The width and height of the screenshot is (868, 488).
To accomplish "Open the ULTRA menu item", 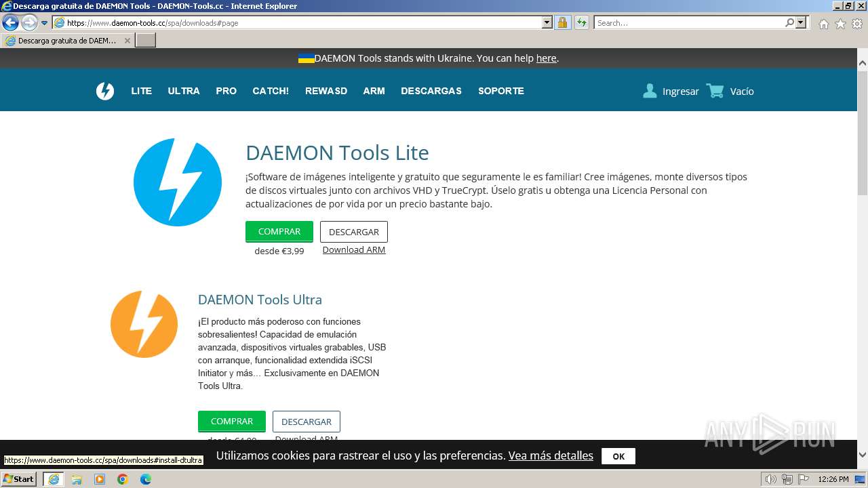I will [184, 91].
